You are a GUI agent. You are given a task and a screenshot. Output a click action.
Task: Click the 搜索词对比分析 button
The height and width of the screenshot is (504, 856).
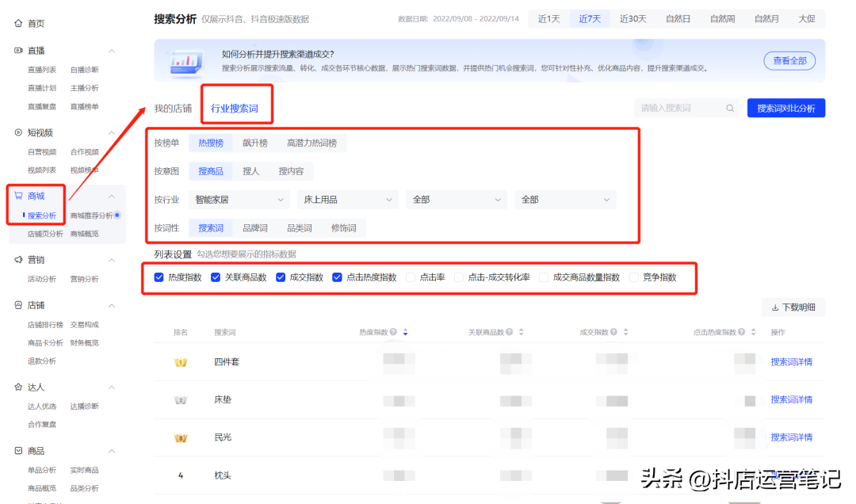[786, 108]
